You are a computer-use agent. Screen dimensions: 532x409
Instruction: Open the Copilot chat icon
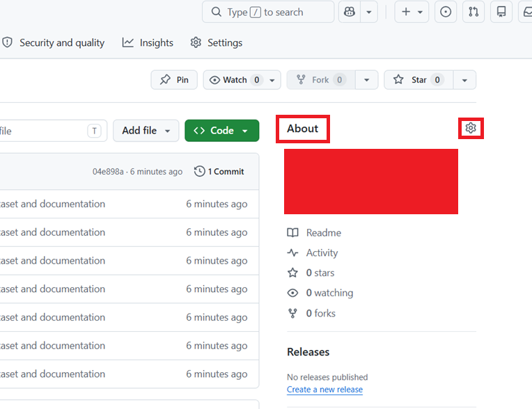tap(349, 12)
